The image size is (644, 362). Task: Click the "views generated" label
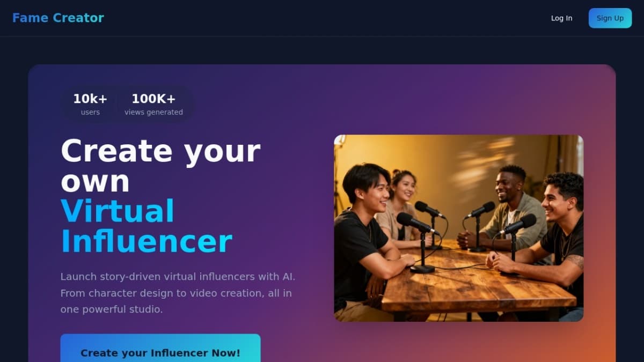(x=153, y=112)
